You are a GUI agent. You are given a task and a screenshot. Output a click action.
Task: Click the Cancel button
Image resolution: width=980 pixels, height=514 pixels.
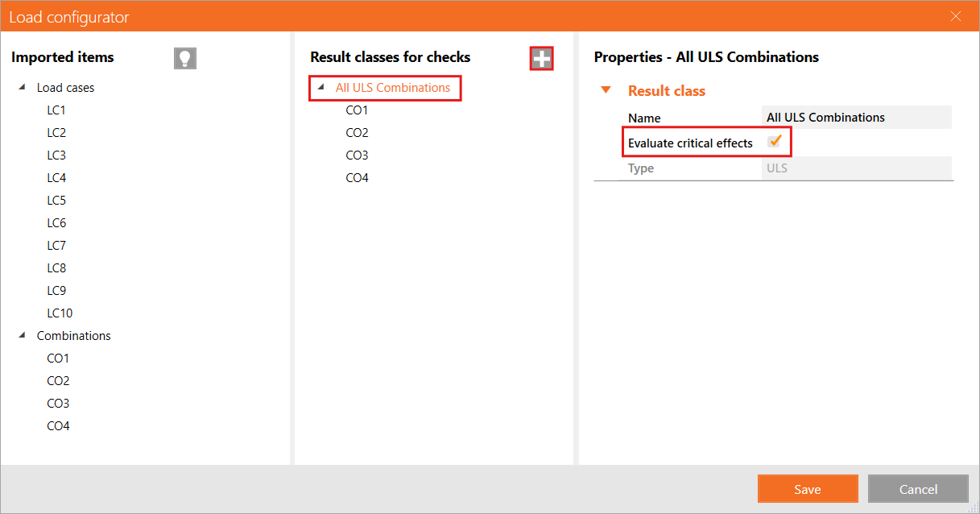point(918,489)
